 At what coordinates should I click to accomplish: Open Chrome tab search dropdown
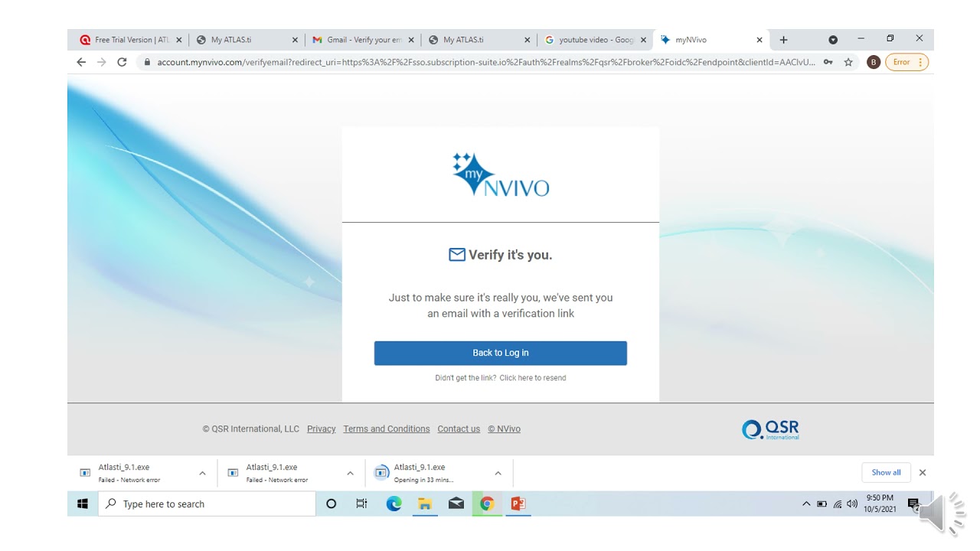click(833, 40)
